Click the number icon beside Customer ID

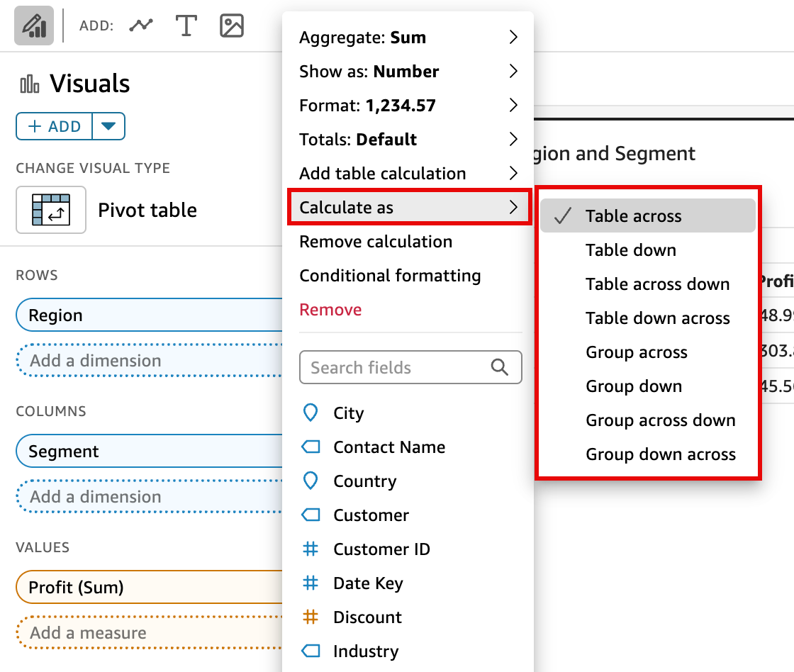pos(311,549)
